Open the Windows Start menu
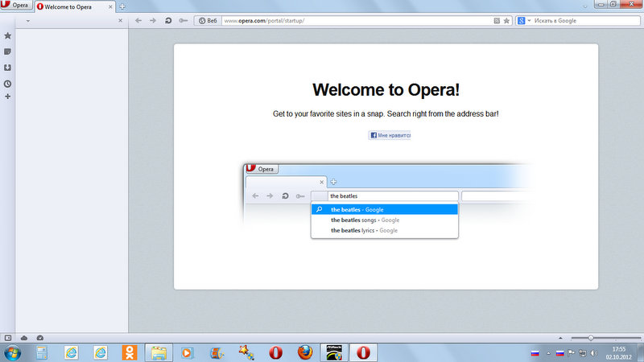The image size is (644, 362). click(12, 353)
